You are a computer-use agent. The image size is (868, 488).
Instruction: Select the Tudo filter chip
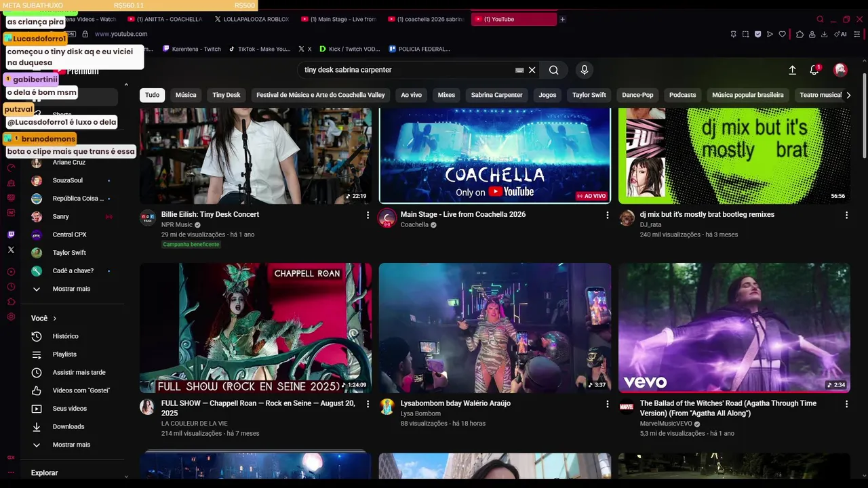(x=153, y=95)
